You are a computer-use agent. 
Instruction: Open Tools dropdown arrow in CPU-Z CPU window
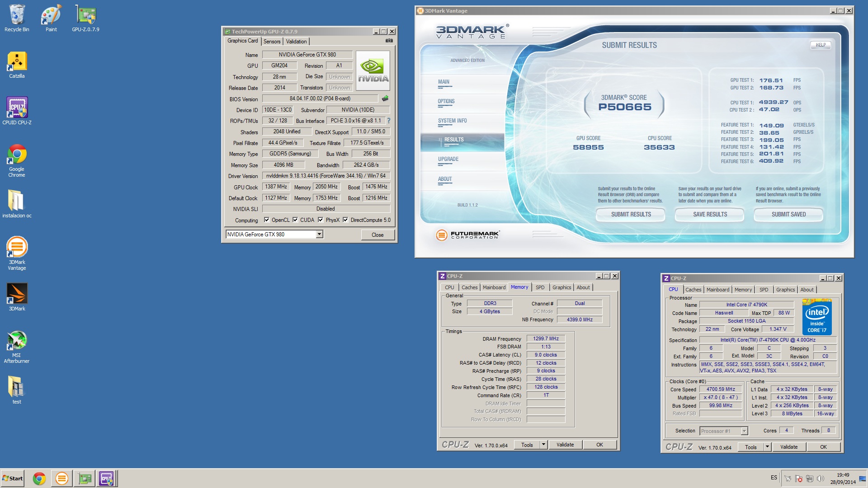click(x=767, y=447)
